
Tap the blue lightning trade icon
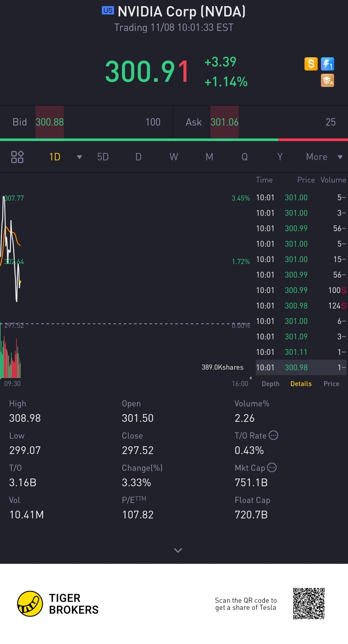[327, 64]
